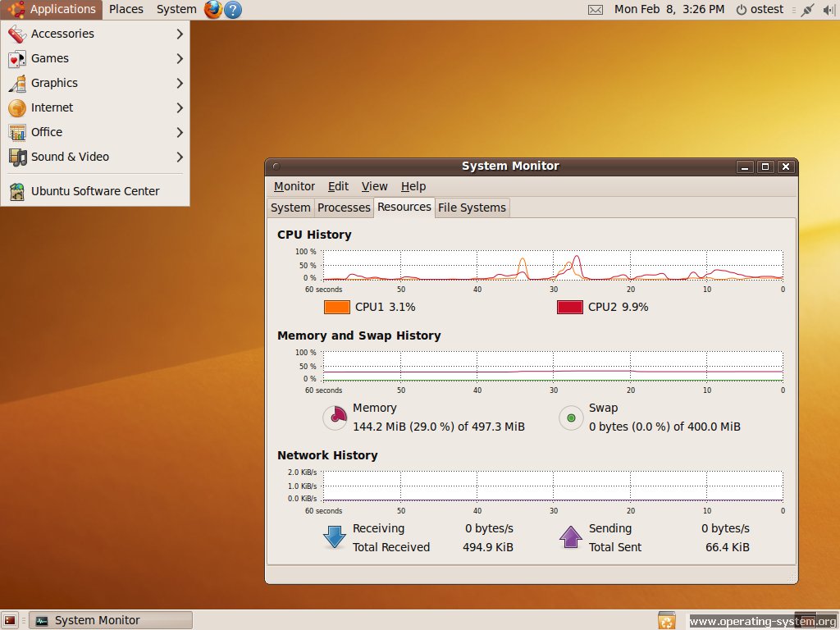Switch to the File Systems tab
Viewport: 840px width, 630px height.
tap(472, 208)
